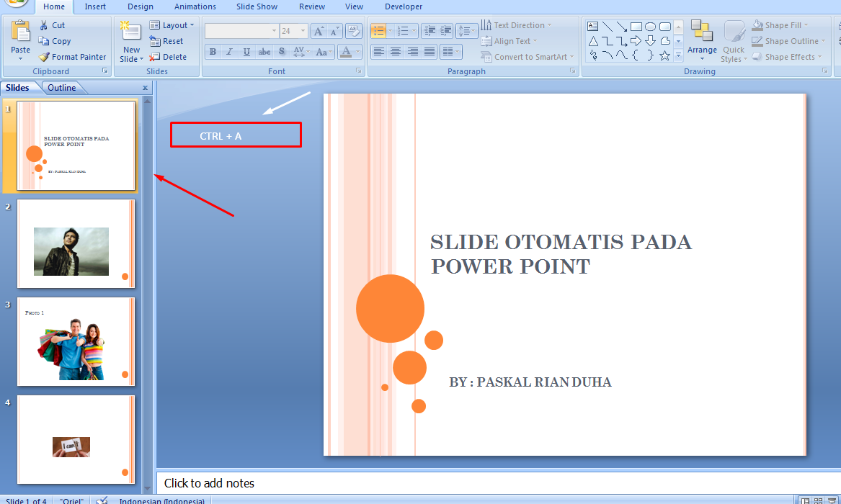841x504 pixels.
Task: Toggle Underline formatting
Action: click(246, 52)
